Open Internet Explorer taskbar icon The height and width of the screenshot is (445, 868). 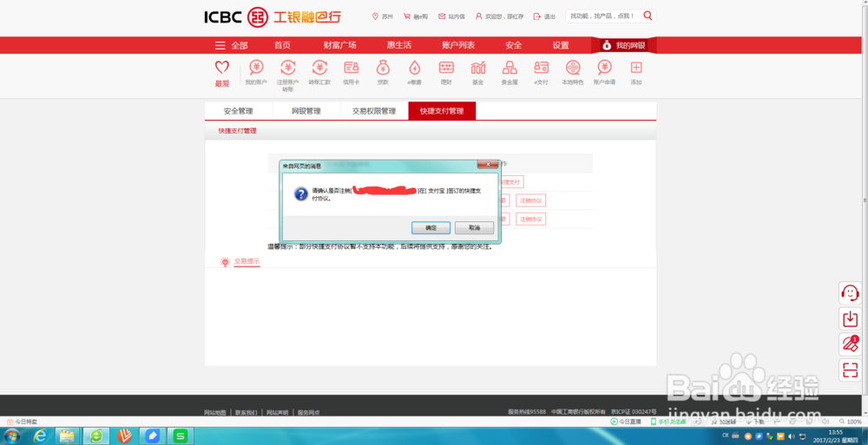click(40, 436)
